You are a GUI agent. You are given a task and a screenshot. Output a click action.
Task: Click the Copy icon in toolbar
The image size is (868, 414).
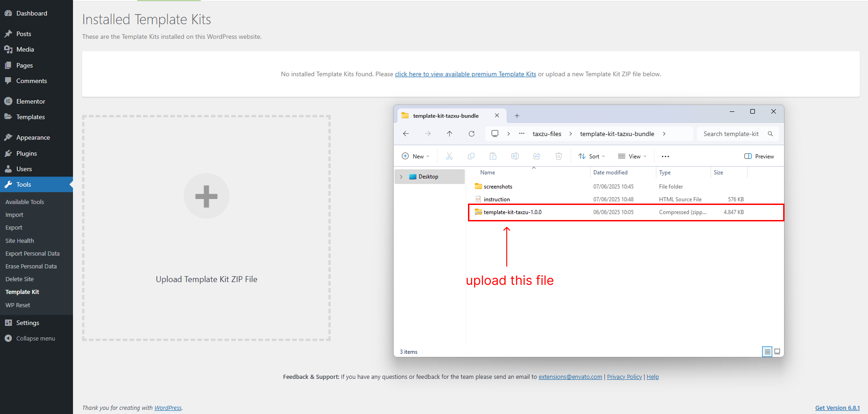point(471,156)
